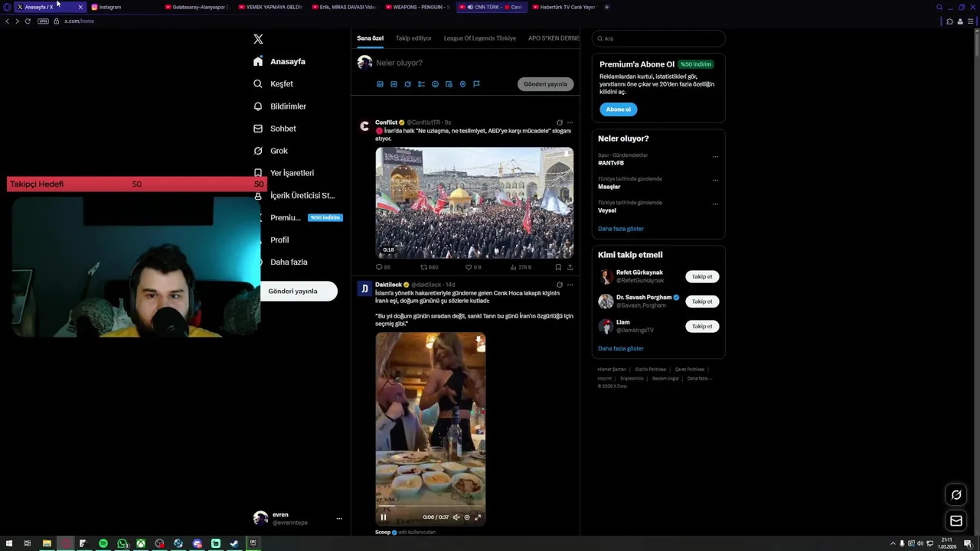
Task: Open Sohbet messages page
Action: [274, 129]
